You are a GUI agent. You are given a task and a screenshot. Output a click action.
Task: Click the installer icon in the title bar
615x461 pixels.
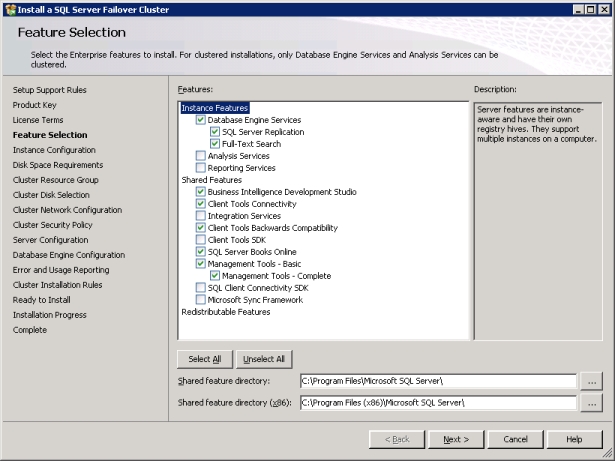point(9,9)
